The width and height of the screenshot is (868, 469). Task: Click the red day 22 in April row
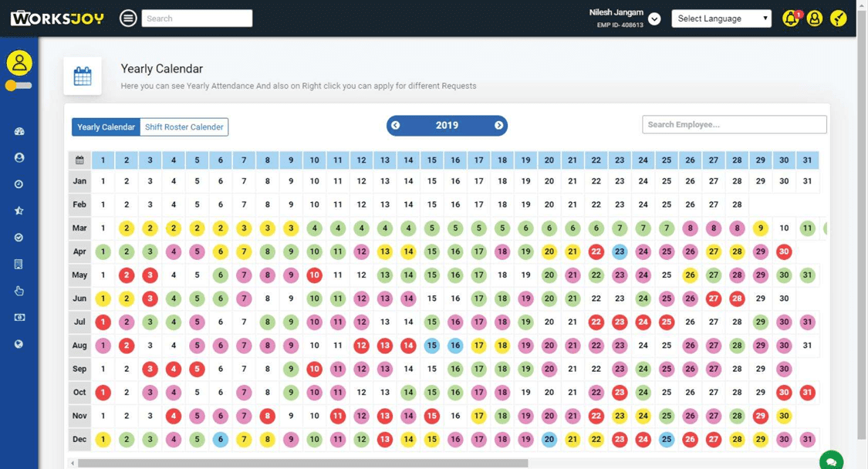(x=596, y=251)
